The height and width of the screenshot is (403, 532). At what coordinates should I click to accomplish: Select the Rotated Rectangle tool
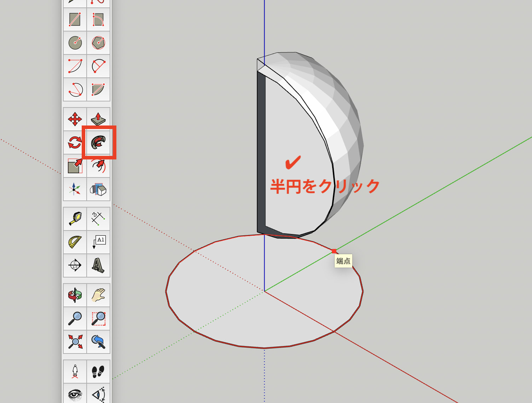click(98, 20)
